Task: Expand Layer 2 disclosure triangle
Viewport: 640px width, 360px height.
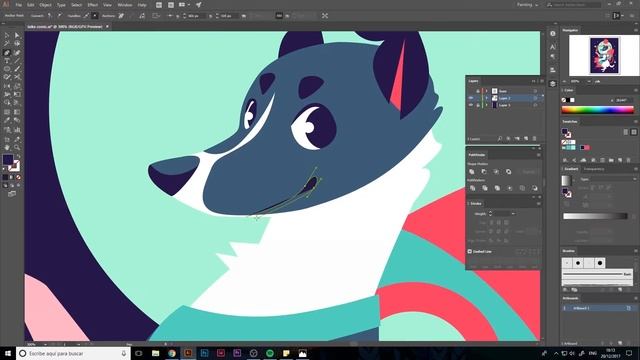Action: pos(487,98)
